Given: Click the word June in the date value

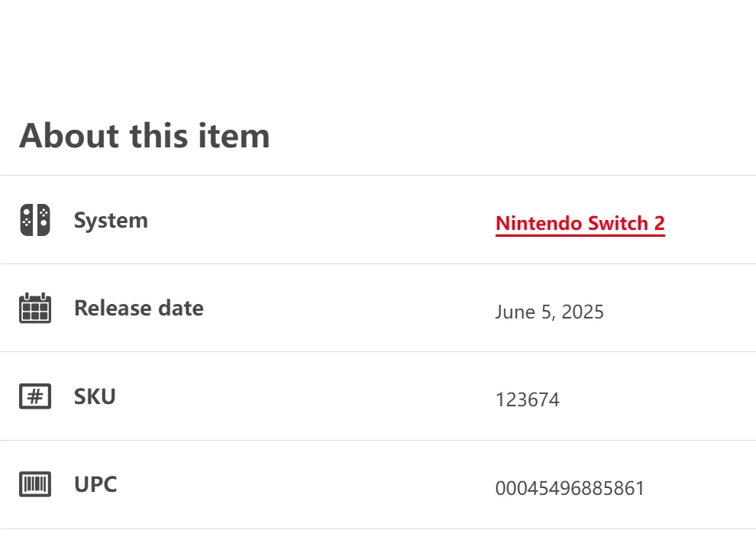Looking at the screenshot, I should pyautogui.click(x=515, y=312).
